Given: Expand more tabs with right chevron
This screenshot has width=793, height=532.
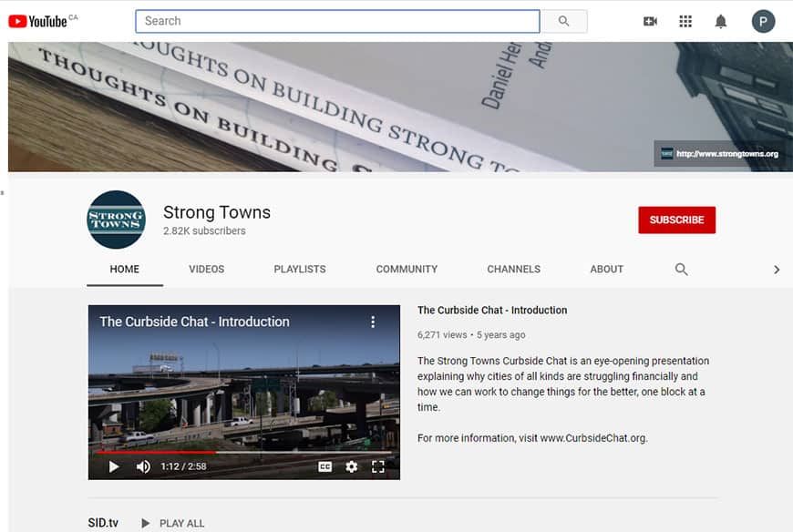Looking at the screenshot, I should click(777, 270).
